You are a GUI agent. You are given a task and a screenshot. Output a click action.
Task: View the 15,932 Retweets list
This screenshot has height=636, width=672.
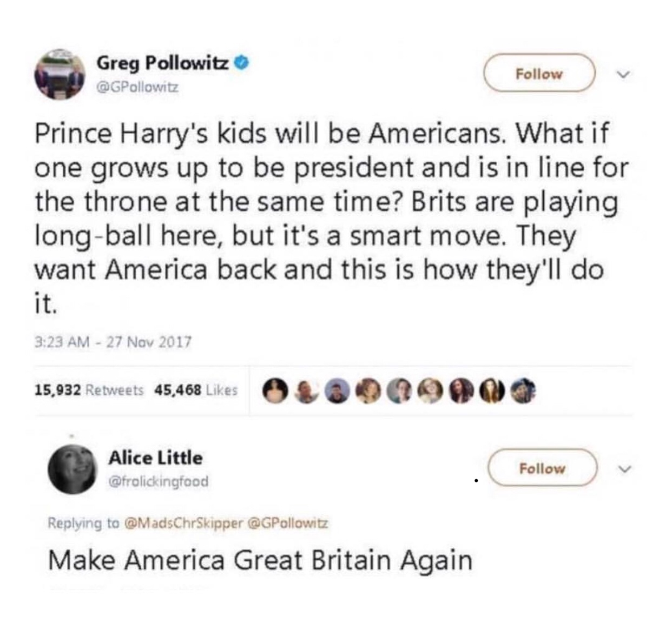[89, 390]
